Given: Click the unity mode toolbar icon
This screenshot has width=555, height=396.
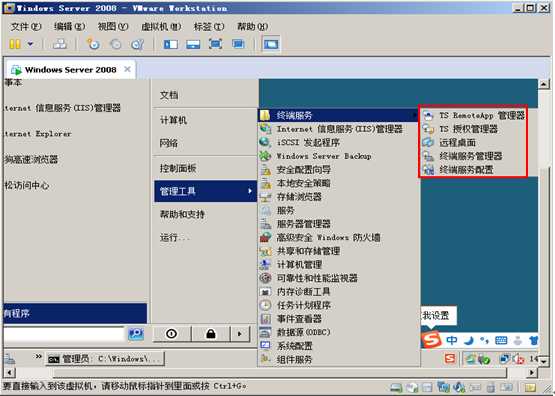Looking at the screenshot, I should click(x=238, y=44).
